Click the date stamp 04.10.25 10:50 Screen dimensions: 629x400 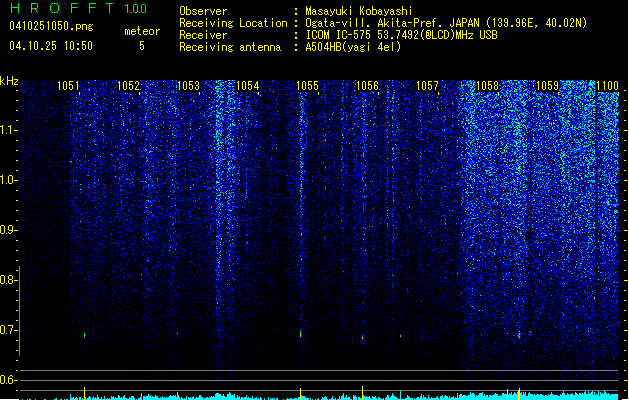(51, 46)
